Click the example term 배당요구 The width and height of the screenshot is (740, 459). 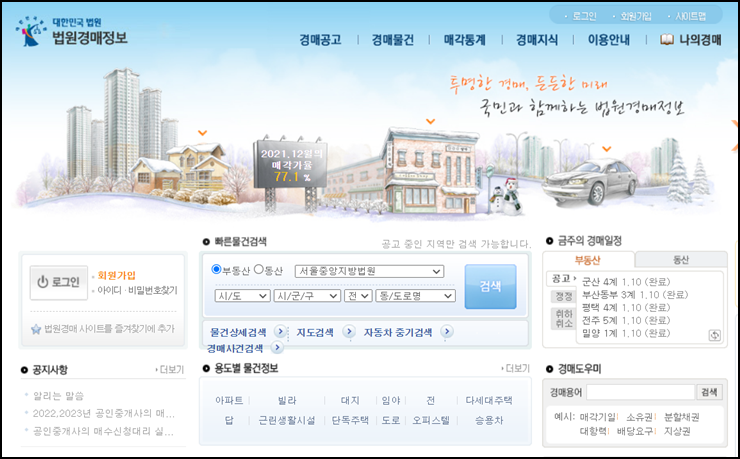(x=635, y=431)
